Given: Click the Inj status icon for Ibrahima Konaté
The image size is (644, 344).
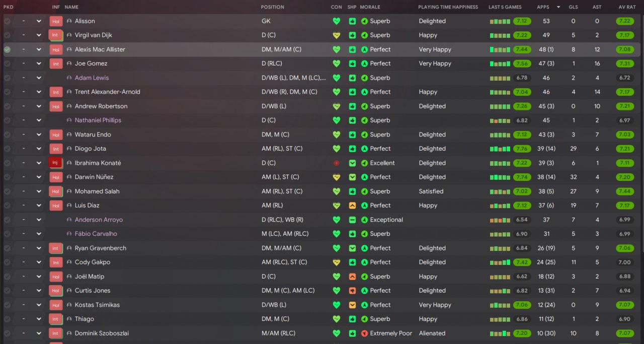Looking at the screenshot, I should point(55,163).
